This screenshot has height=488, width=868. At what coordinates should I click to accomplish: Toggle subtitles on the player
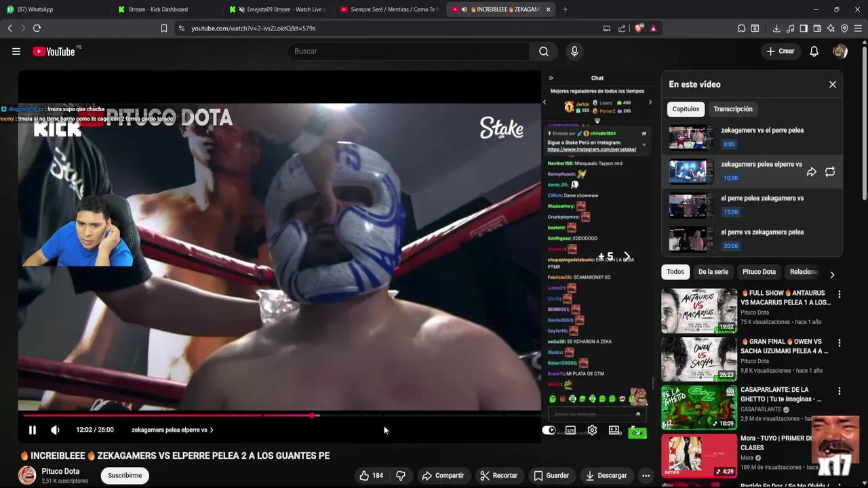[x=570, y=430]
